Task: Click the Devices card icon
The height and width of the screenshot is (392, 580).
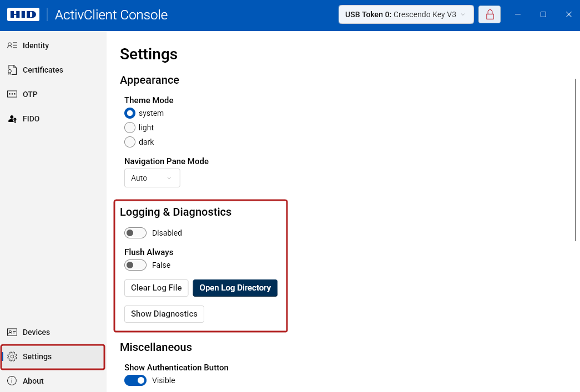Action: click(x=12, y=332)
